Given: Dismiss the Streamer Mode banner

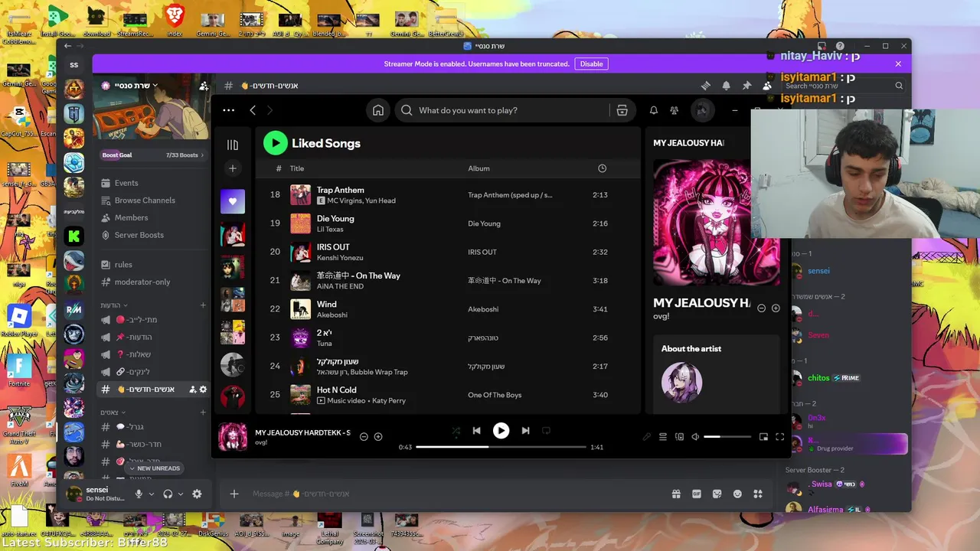Looking at the screenshot, I should click(x=898, y=64).
